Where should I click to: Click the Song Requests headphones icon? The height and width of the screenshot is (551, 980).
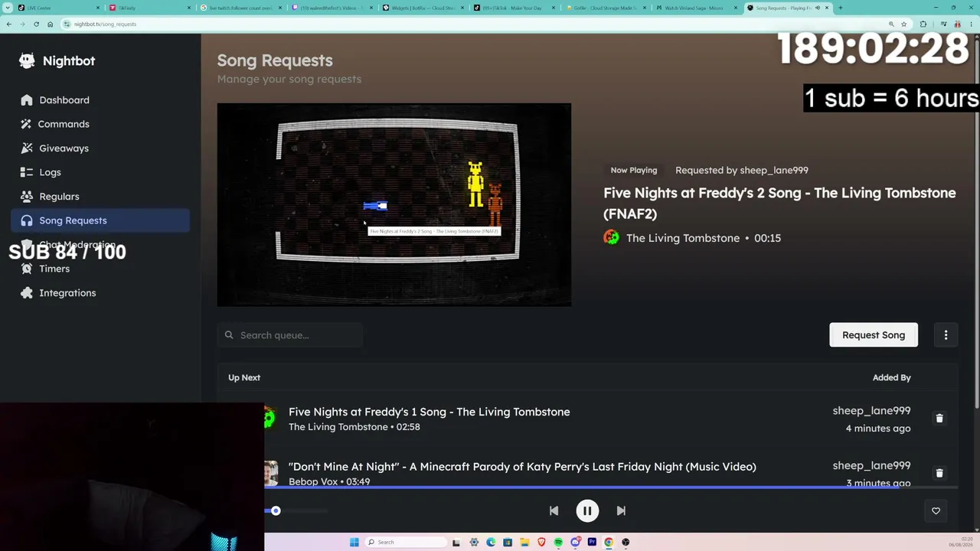[x=27, y=220]
